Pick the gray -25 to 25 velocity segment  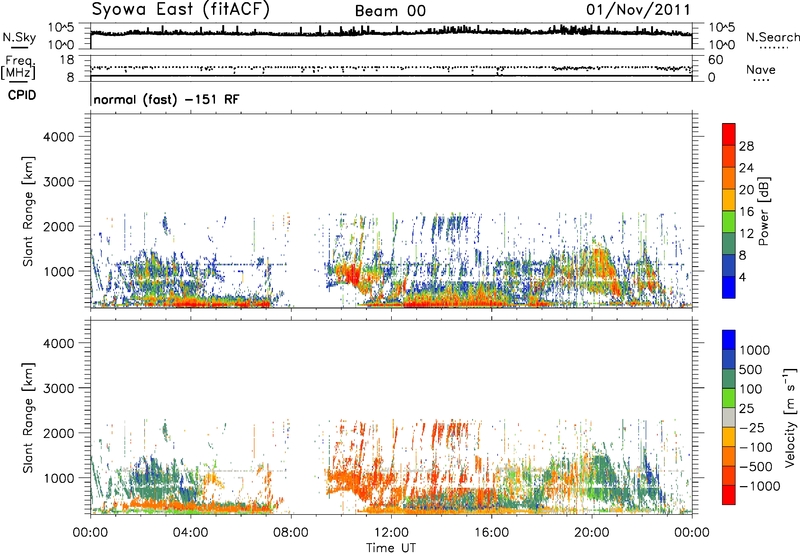pyautogui.click(x=729, y=418)
